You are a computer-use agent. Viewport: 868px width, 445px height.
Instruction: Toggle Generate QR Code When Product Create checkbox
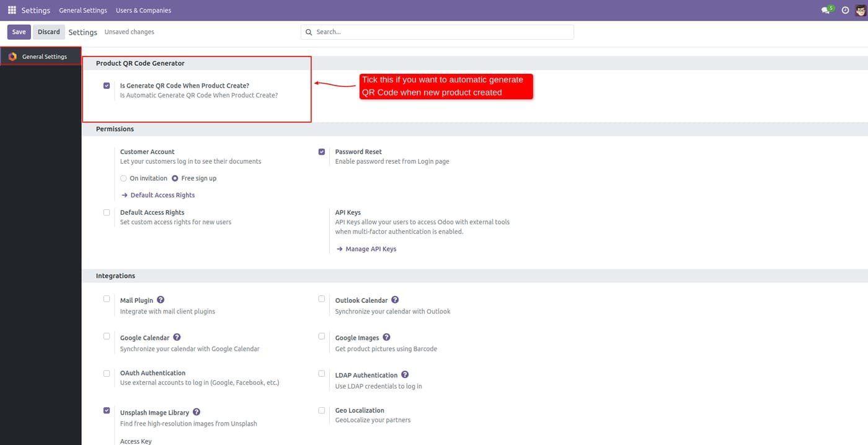(x=107, y=86)
